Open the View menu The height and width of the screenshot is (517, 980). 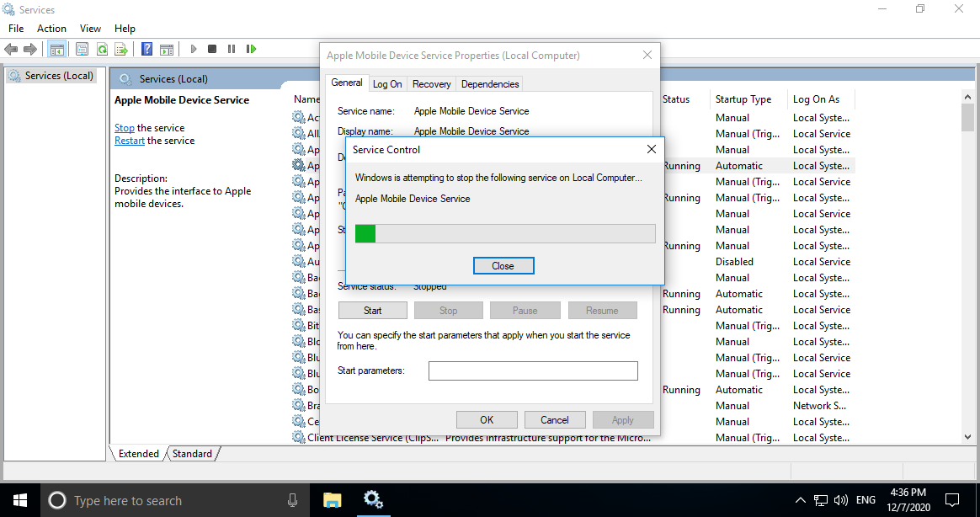tap(90, 28)
